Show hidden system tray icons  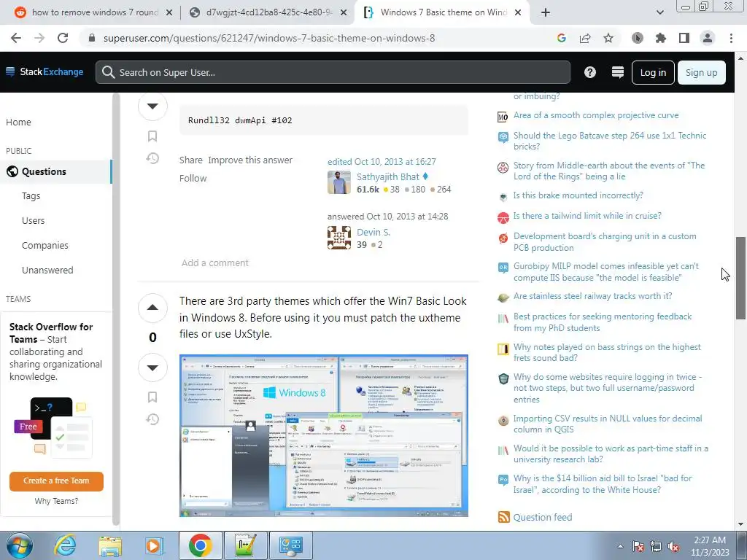pyautogui.click(x=620, y=547)
